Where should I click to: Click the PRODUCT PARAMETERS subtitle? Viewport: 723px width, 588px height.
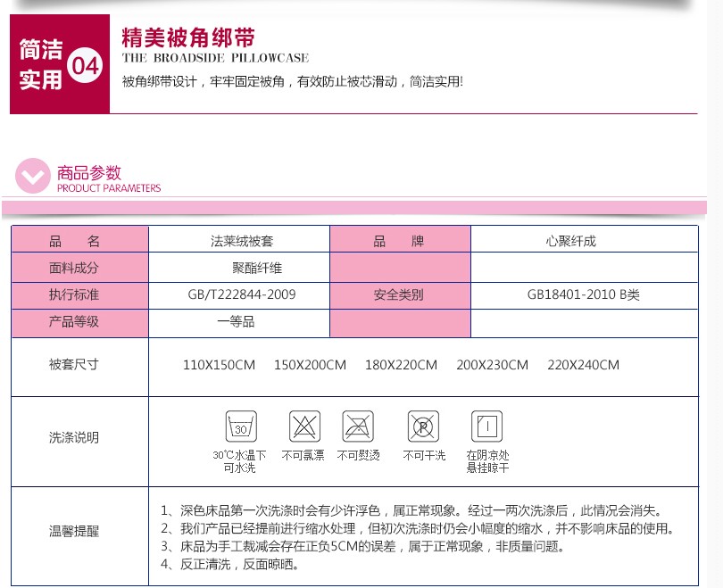click(109, 188)
